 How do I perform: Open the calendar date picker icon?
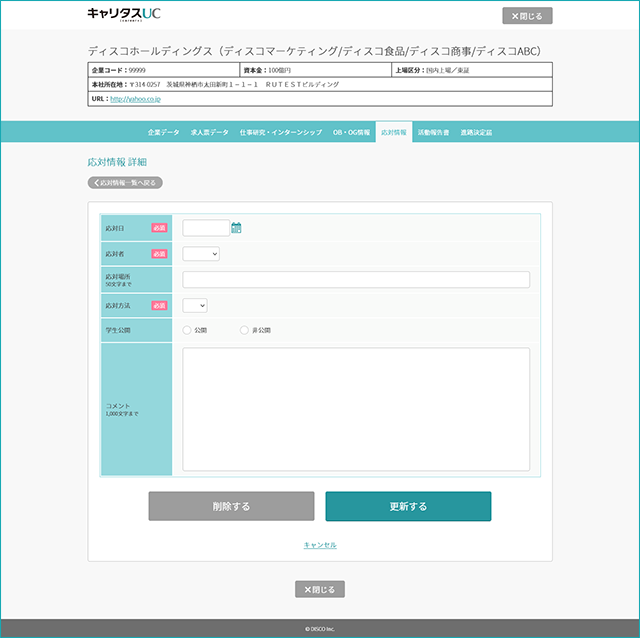(236, 228)
